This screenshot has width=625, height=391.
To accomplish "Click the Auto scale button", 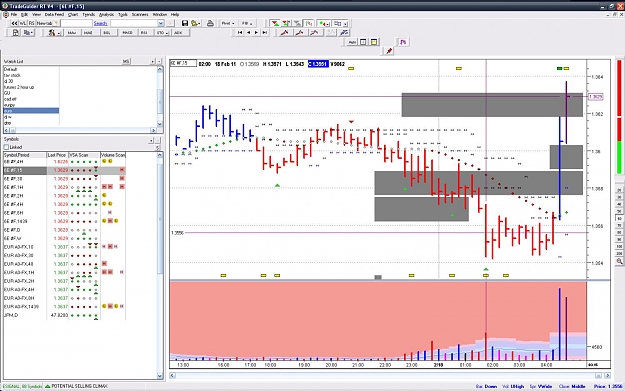I will coord(352,42).
